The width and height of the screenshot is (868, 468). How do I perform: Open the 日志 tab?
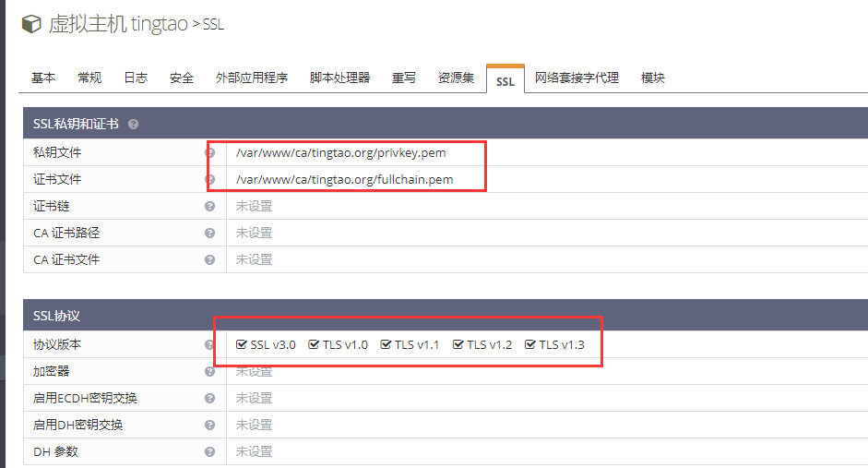tap(136, 78)
